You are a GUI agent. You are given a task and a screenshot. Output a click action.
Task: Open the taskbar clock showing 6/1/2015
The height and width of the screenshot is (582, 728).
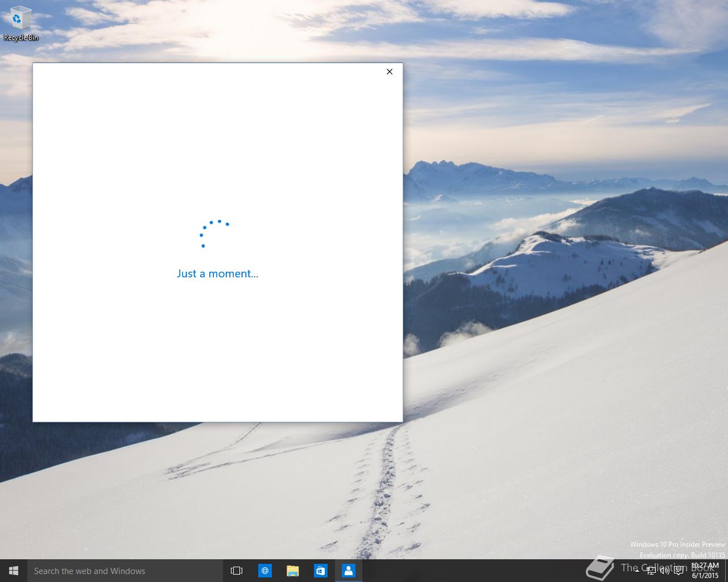click(705, 571)
